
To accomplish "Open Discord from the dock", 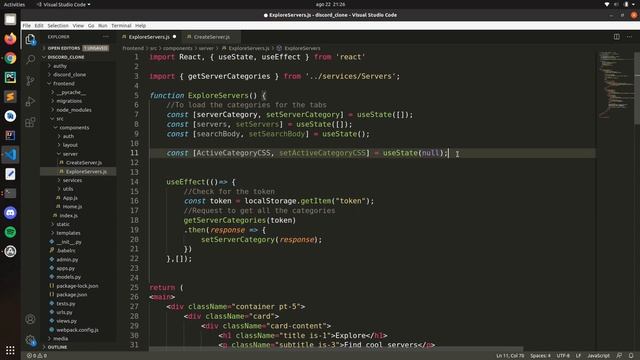I will 10,213.
